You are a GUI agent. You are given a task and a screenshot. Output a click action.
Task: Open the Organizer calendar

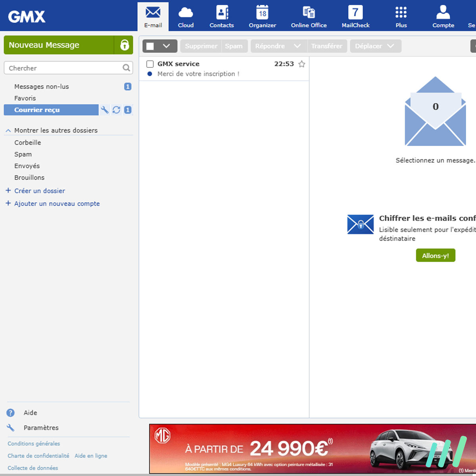click(x=262, y=17)
